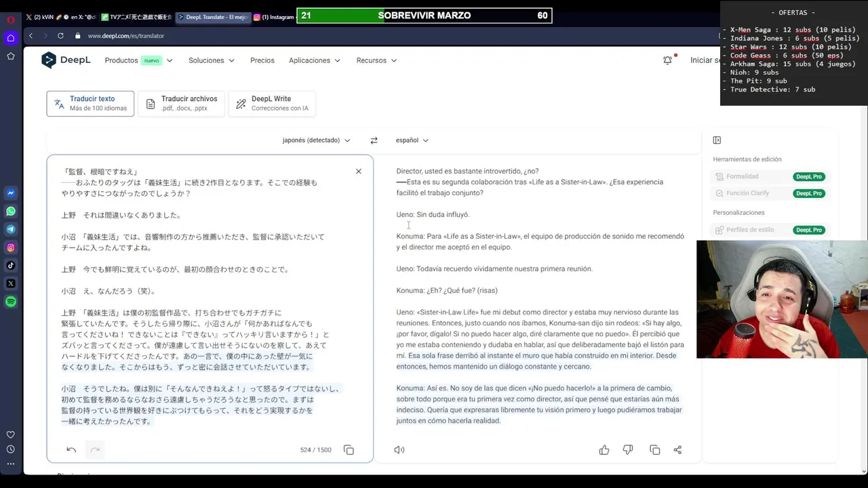This screenshot has height=488, width=868.
Task: Open the sidebar star favorites icon
Action: 11,56
